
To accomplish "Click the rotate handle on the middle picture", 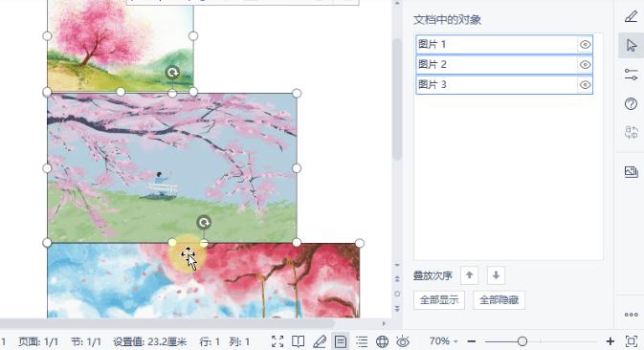I will 204,223.
